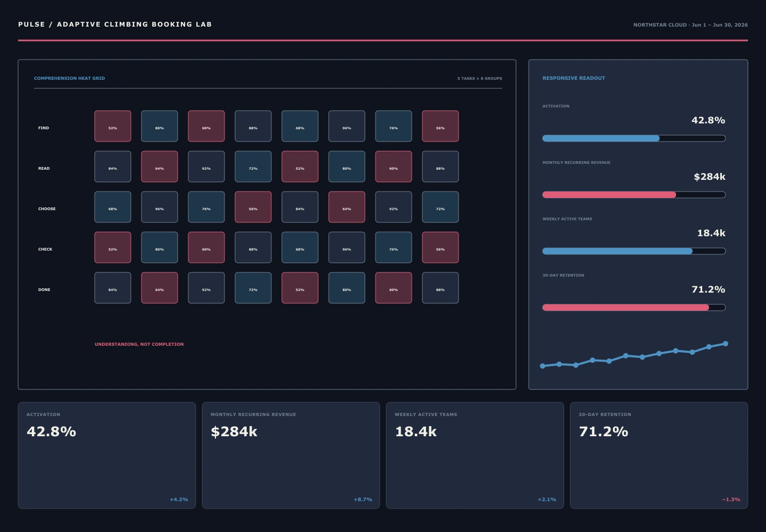This screenshot has height=532, width=766.
Task: Click the 72% cell in DONE row
Action: coord(253,288)
